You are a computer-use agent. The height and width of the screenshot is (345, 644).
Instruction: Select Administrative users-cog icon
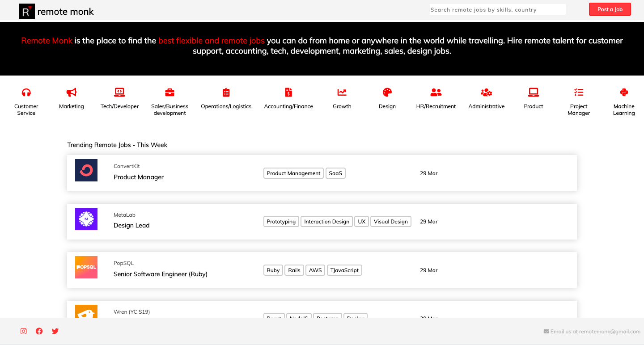487,93
